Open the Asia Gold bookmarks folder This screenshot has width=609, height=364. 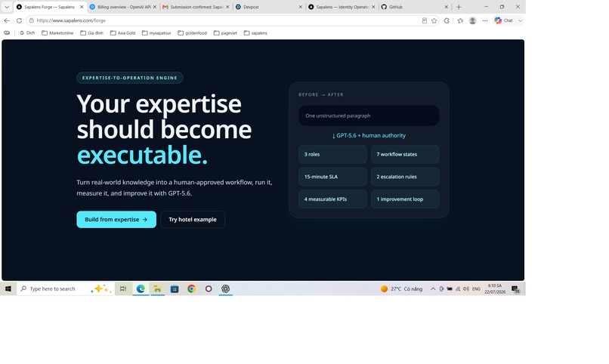point(122,33)
